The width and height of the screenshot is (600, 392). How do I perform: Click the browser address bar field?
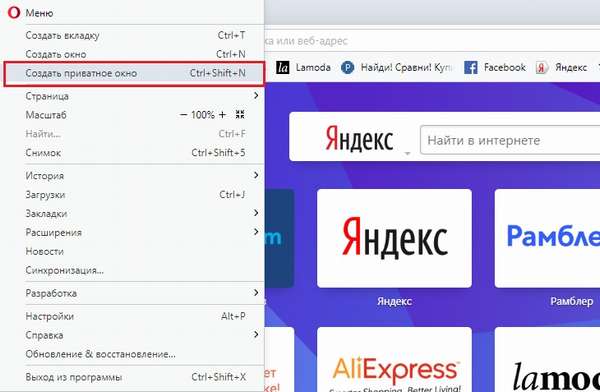(432, 41)
